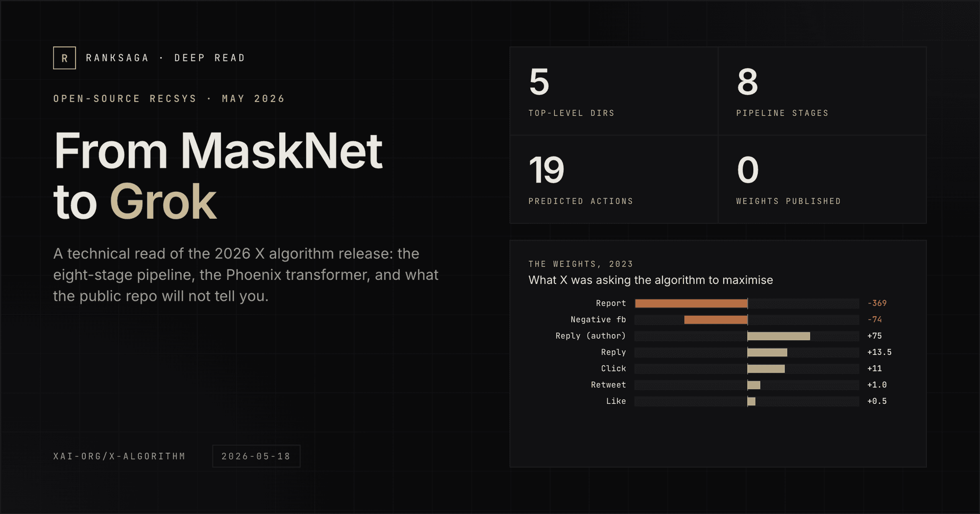Click the 'Negative fb' row label
Image resolution: width=980 pixels, height=514 pixels.
tap(598, 320)
